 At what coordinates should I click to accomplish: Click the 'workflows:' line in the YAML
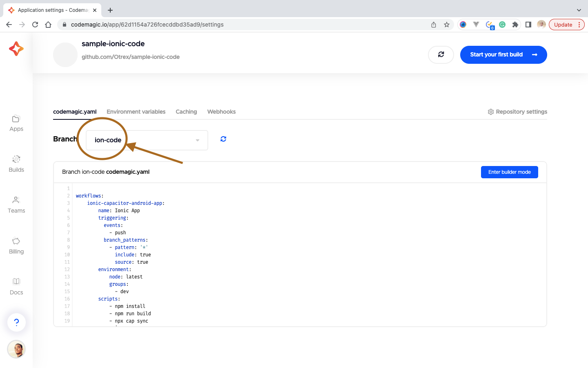point(90,196)
